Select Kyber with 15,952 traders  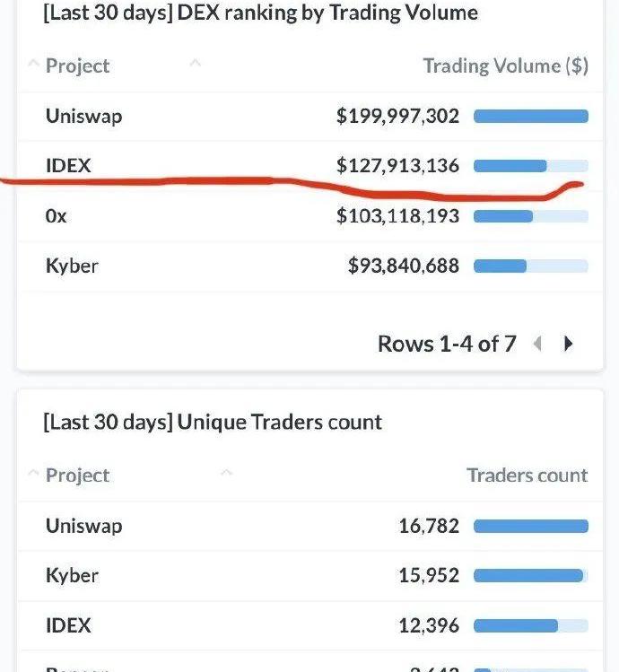pyautogui.click(x=72, y=575)
